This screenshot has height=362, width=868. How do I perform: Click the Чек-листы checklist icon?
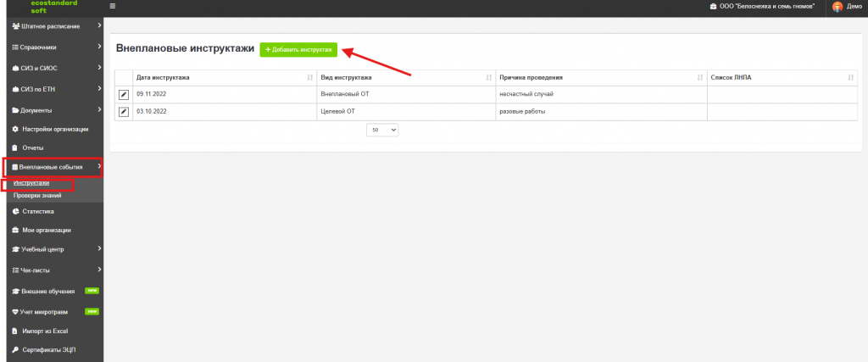[x=15, y=270]
